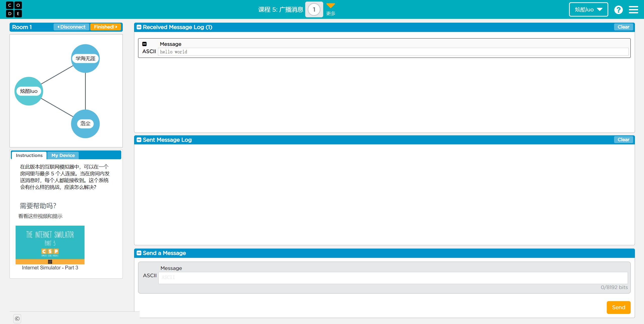Click the Clear button in Sent Message Log
Image resolution: width=644 pixels, height=324 pixels.
[623, 139]
